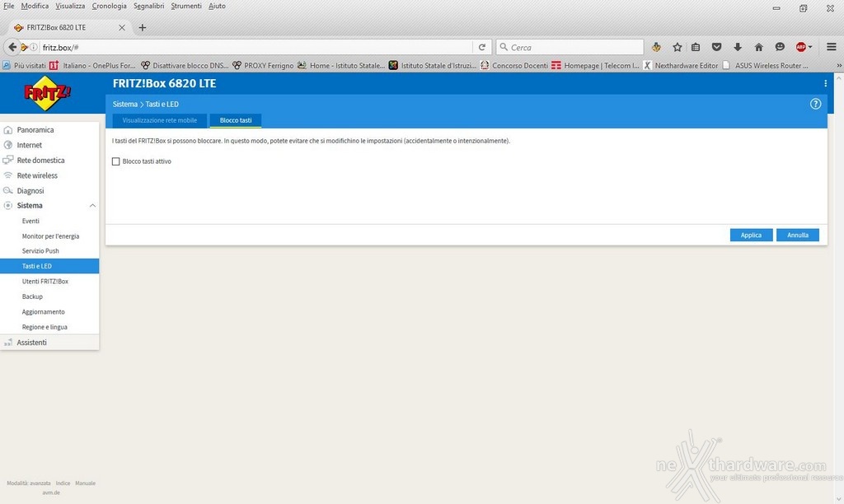Viewport: 844px width, 504px height.
Task: Open the FRITZ!Box three-dot options menu
Action: (825, 83)
